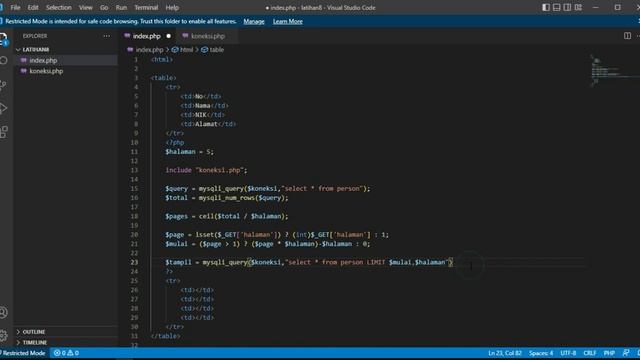Click the Learn More link in banner
This screenshot has width=640, height=360.
(x=288, y=21)
